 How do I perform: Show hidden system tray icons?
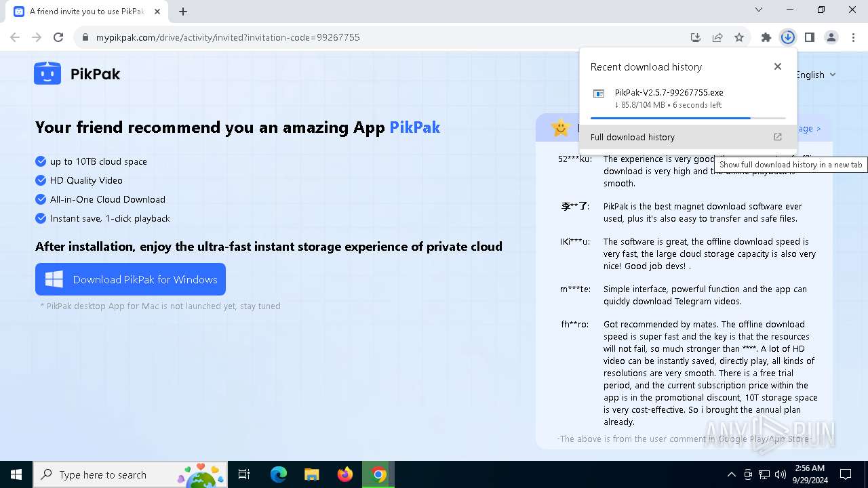(731, 474)
